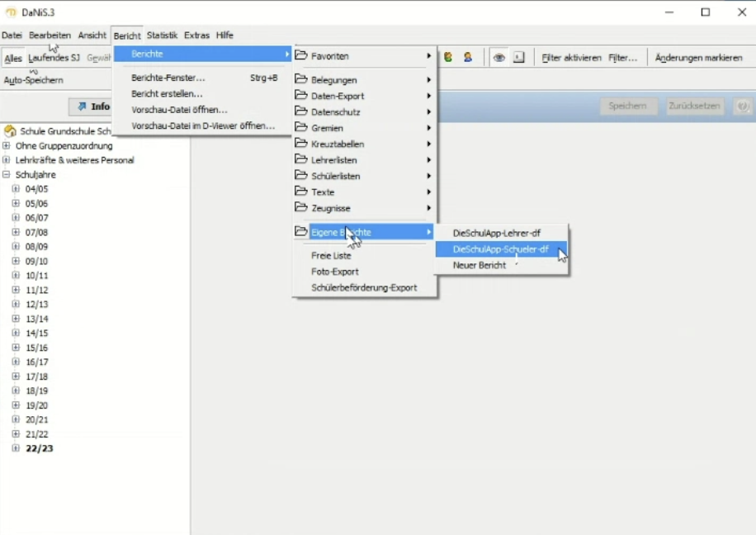
Task: Select DieSchulApp-Schueler-df report
Action: (x=500, y=249)
